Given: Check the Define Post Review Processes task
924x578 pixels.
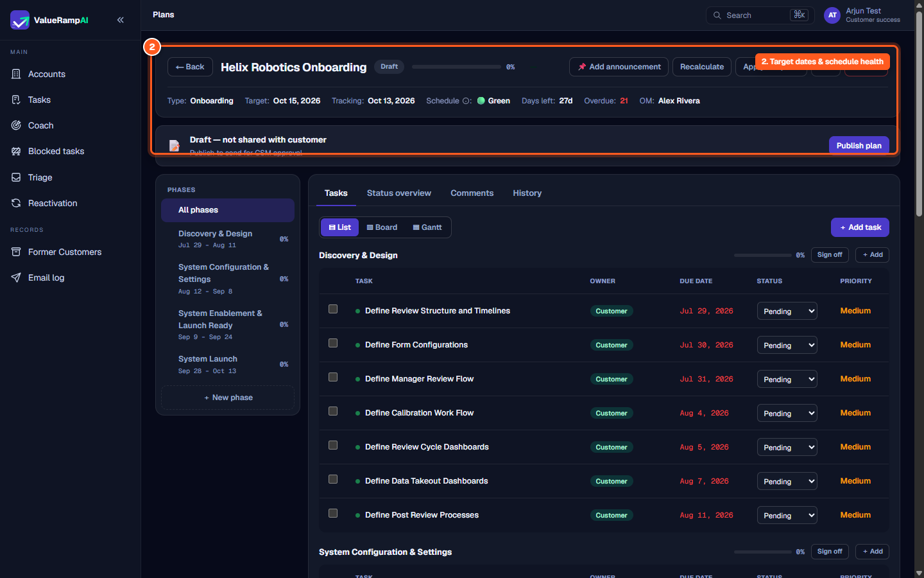Looking at the screenshot, I should (333, 513).
